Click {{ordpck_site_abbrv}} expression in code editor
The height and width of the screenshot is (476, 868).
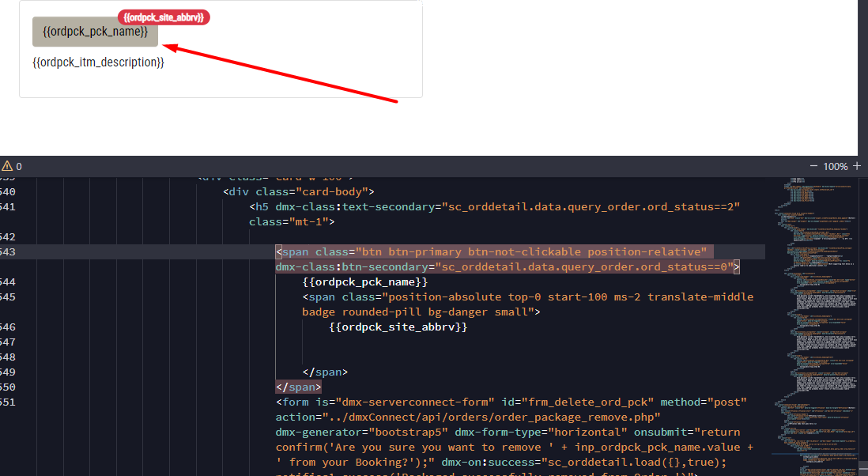(398, 327)
